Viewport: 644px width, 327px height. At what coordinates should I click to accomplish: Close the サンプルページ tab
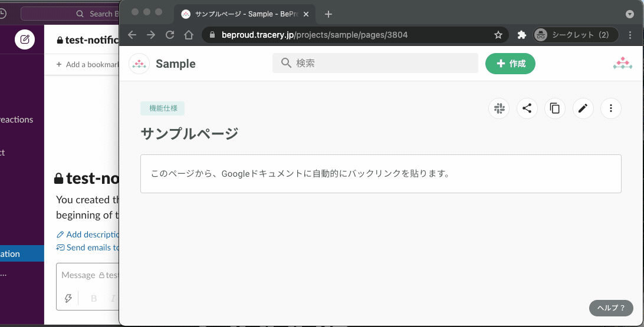coord(306,14)
